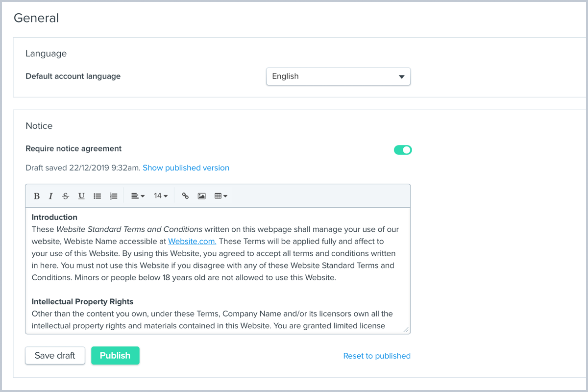This screenshot has width=588, height=392.
Task: Open the text alignment dropdown
Action: coord(138,196)
